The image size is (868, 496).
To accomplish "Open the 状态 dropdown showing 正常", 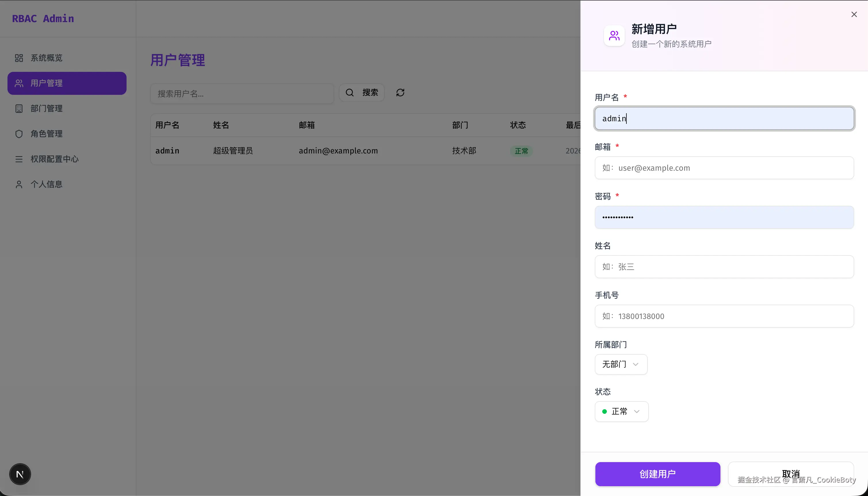I will 621,411.
